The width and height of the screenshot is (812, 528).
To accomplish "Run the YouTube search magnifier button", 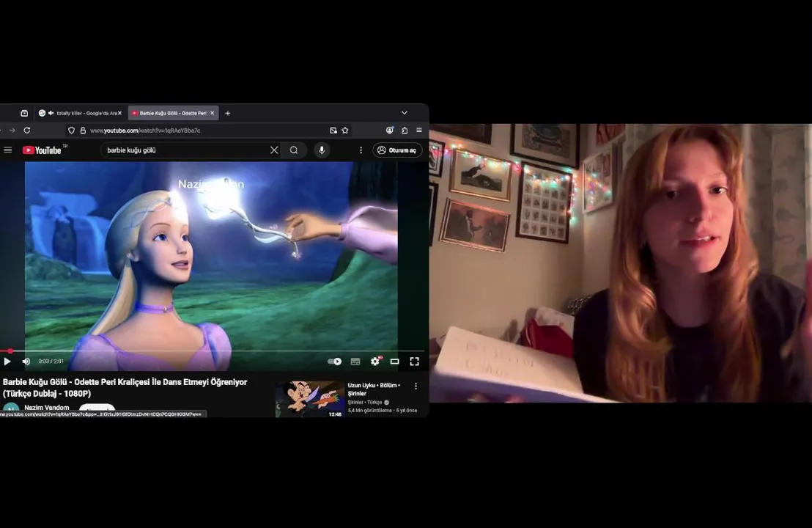I will (294, 150).
